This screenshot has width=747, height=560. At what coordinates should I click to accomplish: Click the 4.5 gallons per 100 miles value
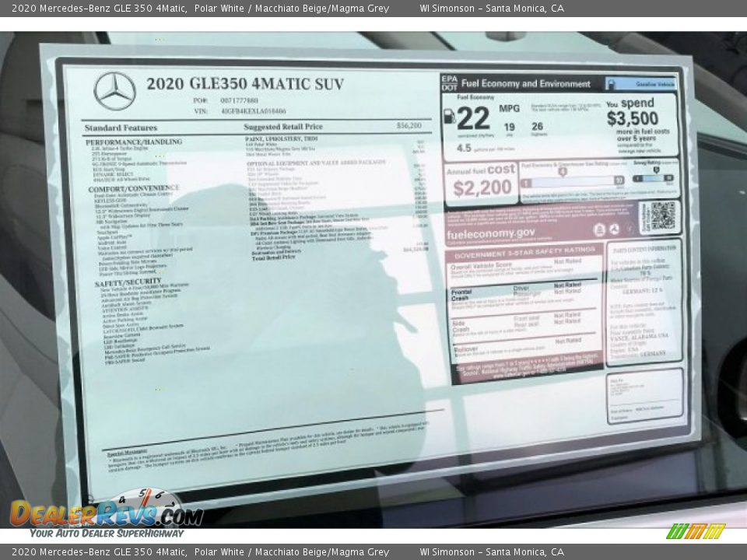pyautogui.click(x=464, y=148)
